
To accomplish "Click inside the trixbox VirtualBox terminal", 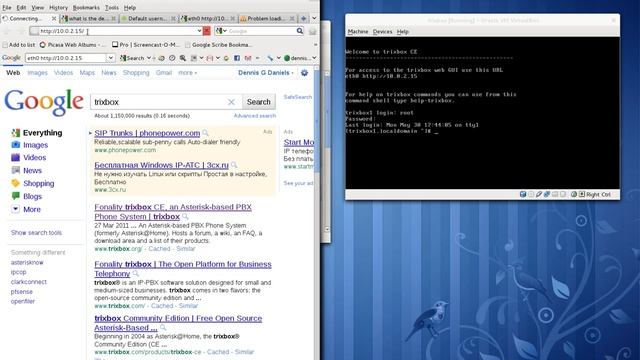I will tap(482, 113).
